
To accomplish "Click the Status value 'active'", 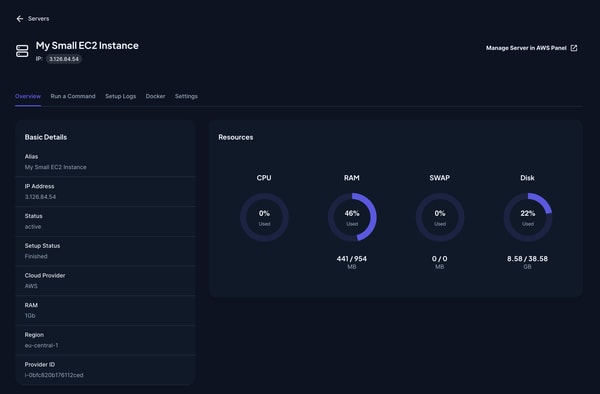I will 33,227.
